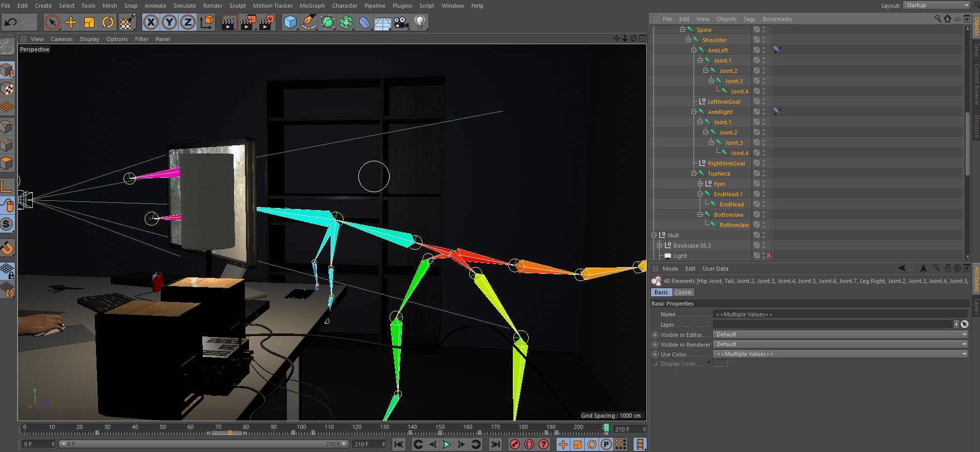Open the Simulate menu

pos(185,6)
